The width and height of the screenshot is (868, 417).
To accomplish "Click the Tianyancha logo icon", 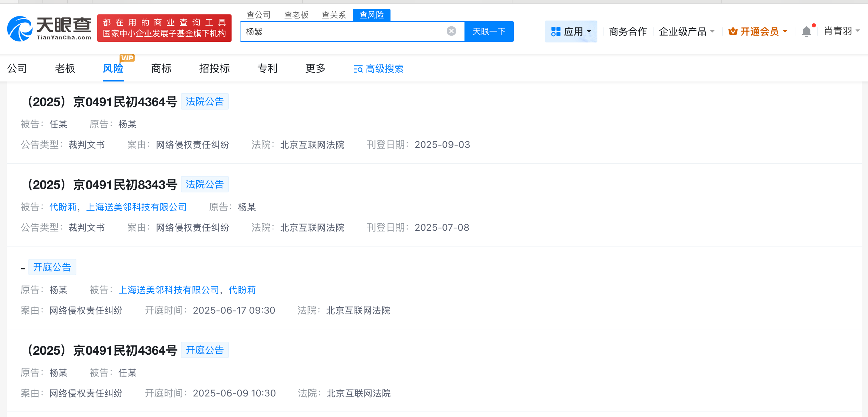I will tap(20, 29).
